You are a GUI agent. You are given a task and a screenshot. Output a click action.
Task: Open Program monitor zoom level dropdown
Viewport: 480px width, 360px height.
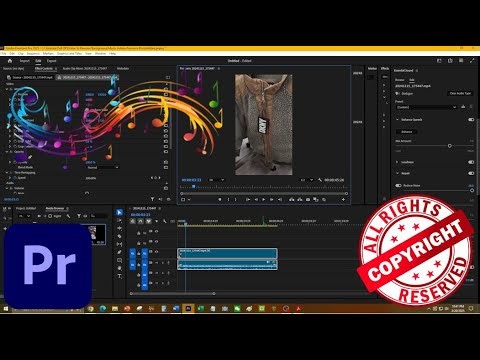[x=216, y=180]
